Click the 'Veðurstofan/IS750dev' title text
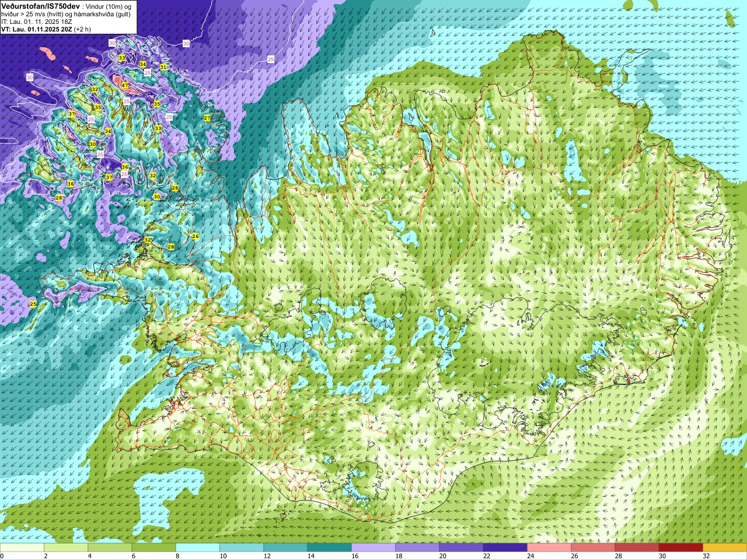 (40, 5)
